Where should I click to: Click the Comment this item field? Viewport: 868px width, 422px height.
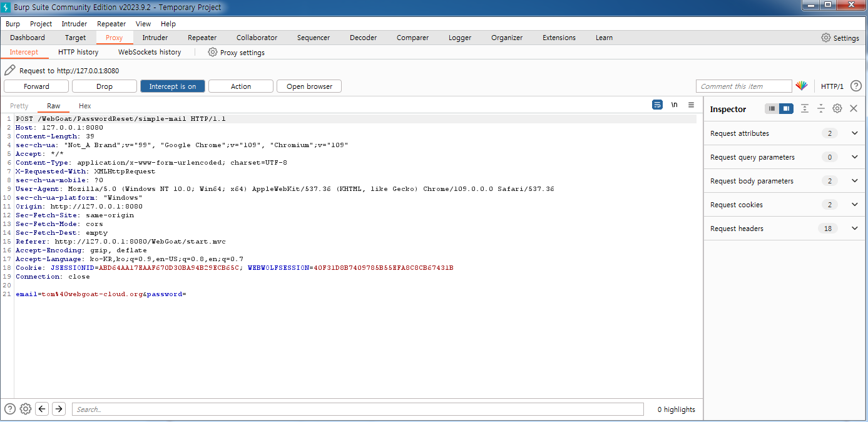point(744,86)
